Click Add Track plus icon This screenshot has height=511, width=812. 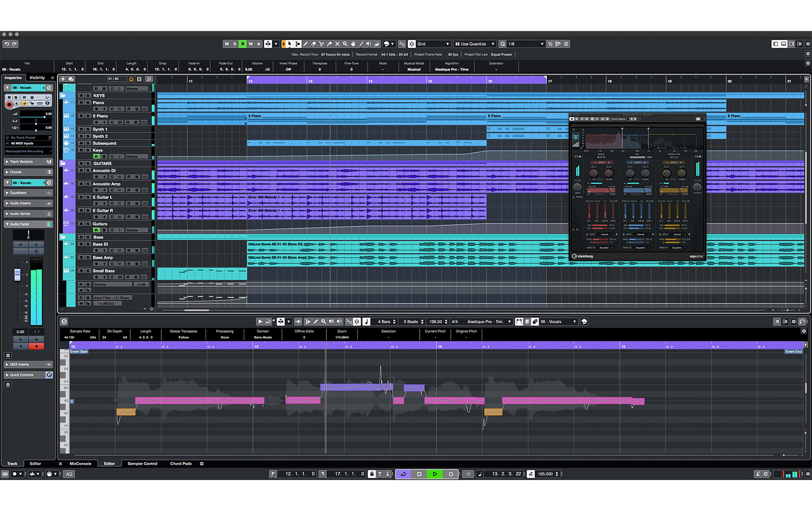pyautogui.click(x=63, y=79)
